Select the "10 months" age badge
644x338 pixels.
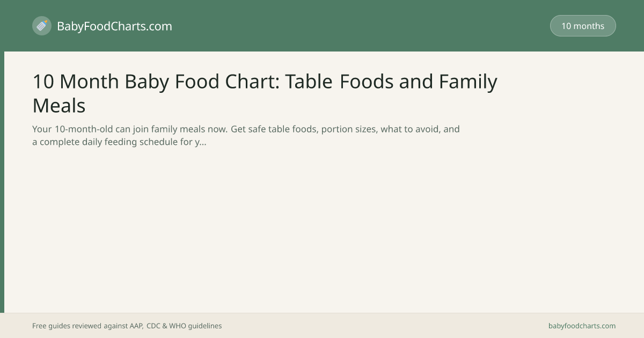pos(583,26)
